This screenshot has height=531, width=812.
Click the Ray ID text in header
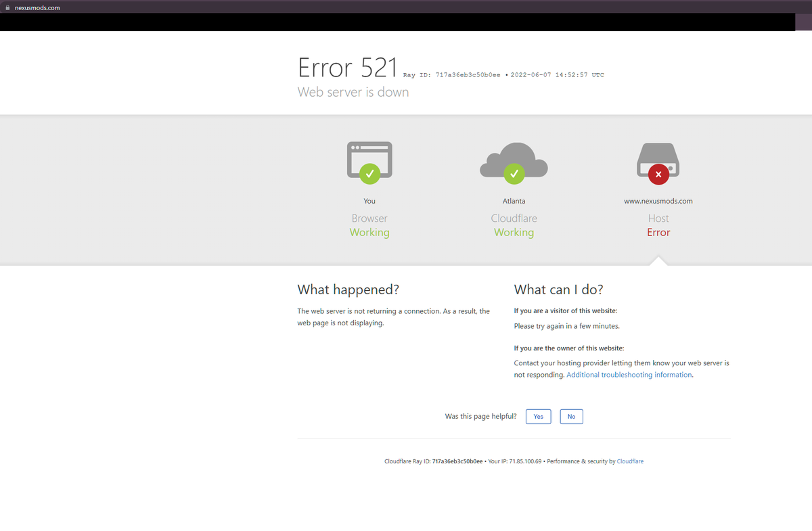(452, 75)
